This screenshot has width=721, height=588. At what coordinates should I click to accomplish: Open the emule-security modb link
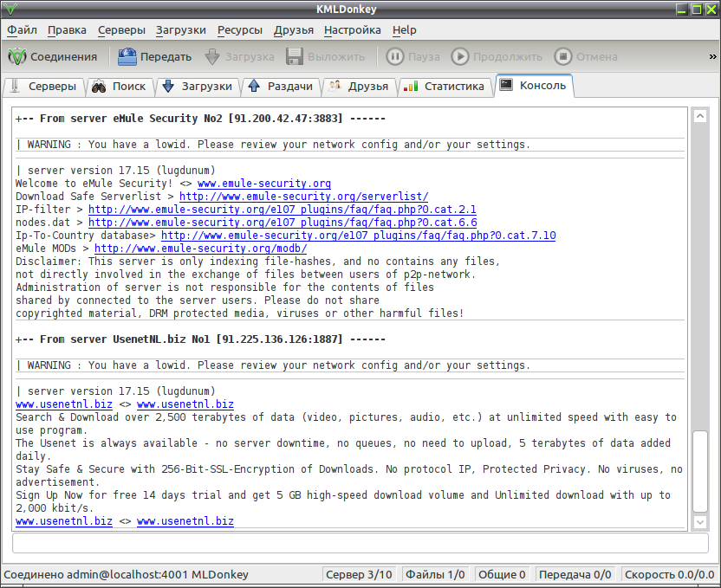tap(200, 249)
